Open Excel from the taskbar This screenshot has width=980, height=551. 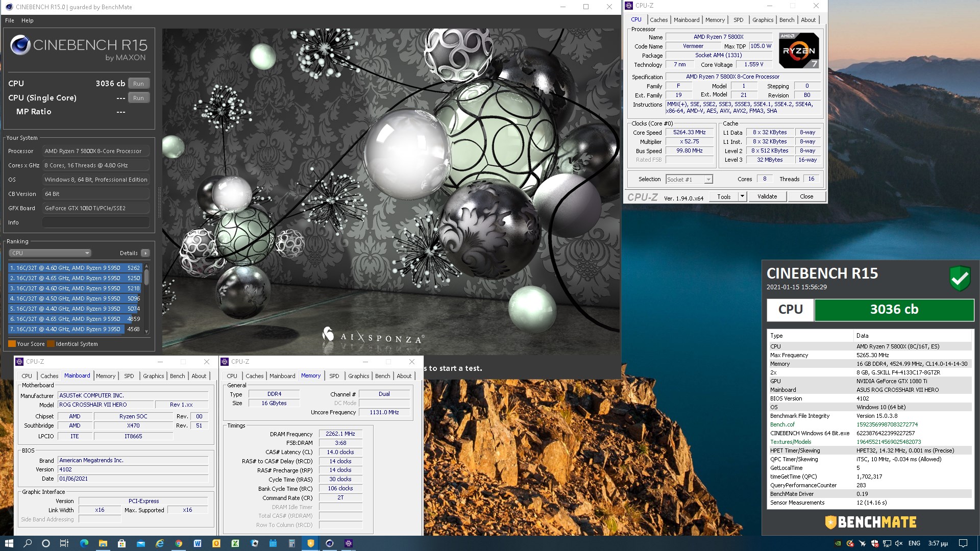(235, 543)
